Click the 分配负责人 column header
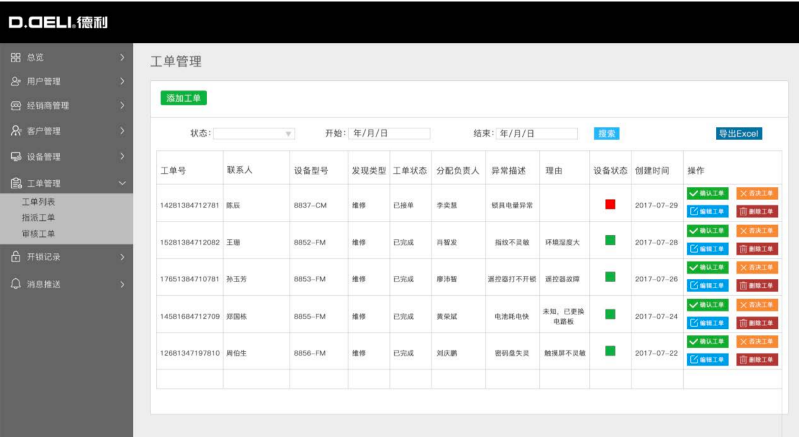Viewport: 799px width, 439px height. (458, 171)
